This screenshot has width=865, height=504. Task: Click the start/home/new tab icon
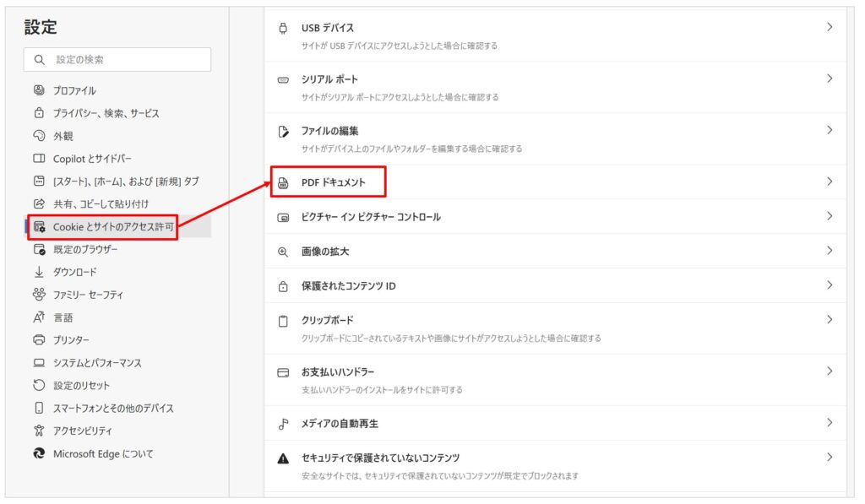[x=39, y=181]
